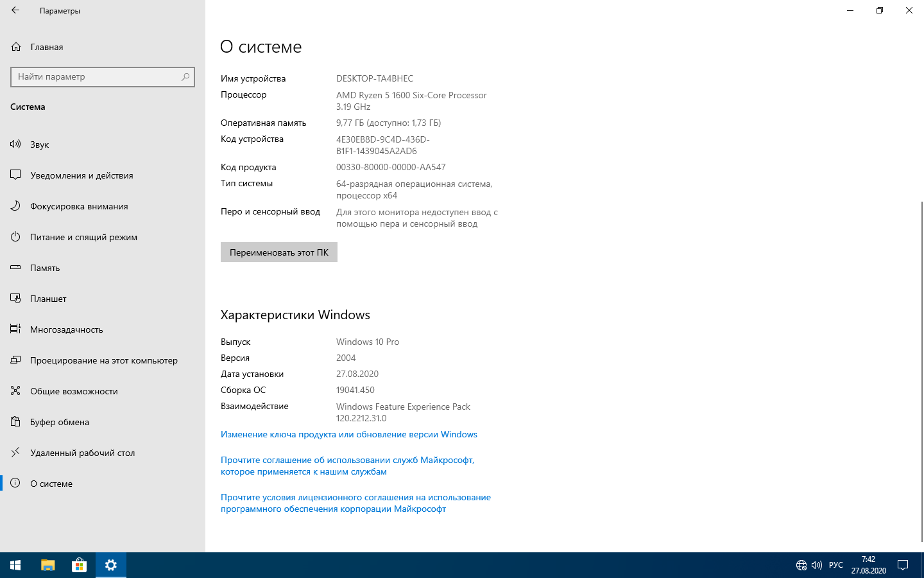Image resolution: width=924 pixels, height=578 pixels.
Task: Open Microsoft Store from taskbar
Action: (79, 565)
